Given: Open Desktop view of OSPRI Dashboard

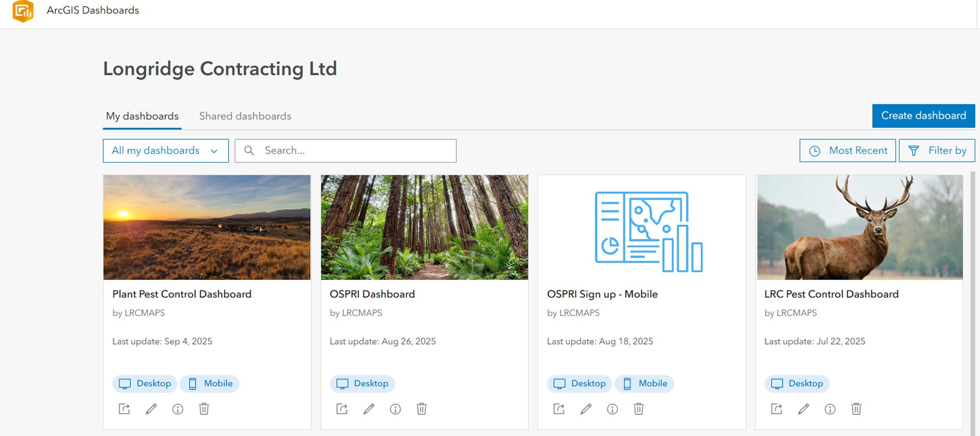Looking at the screenshot, I should click(x=362, y=383).
